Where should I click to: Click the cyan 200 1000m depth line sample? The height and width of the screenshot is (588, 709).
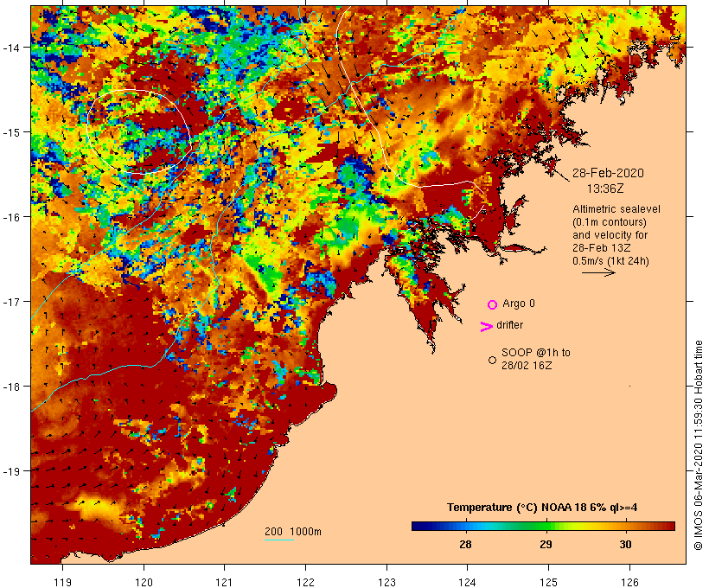[x=279, y=540]
